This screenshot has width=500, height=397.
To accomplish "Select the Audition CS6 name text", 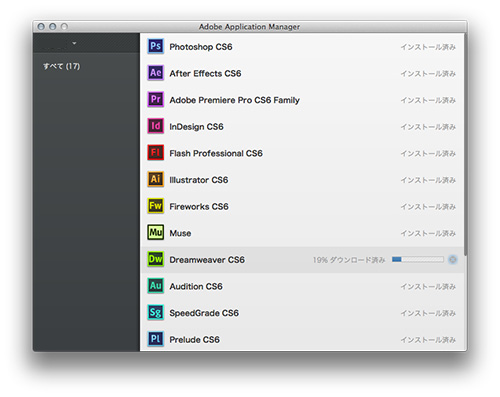I will 196,286.
